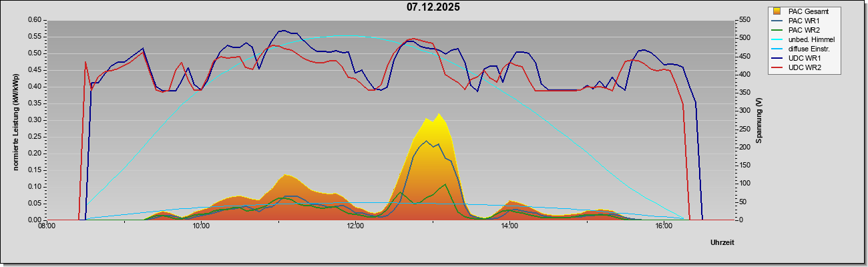Click the PAC Gesamt legend swatch
Viewport: 868px width, 267px height.
pyautogui.click(x=777, y=11)
